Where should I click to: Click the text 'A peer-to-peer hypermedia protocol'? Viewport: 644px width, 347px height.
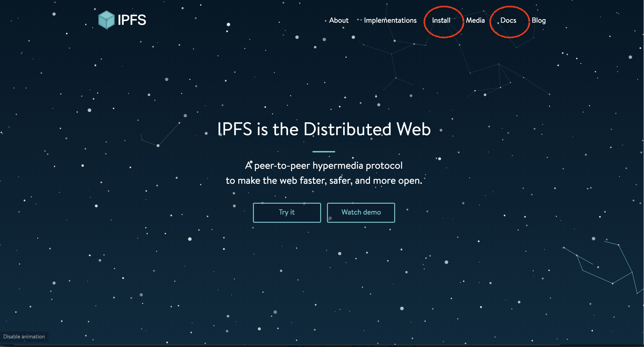[x=324, y=166]
